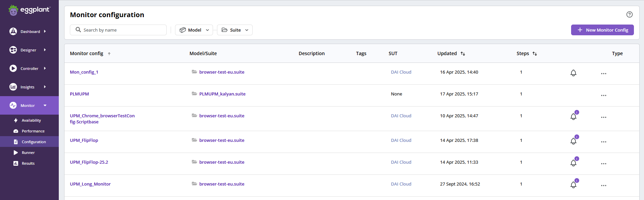Open the three-dot menu for PLMUPM
Image resolution: width=644 pixels, height=200 pixels.
(x=604, y=95)
